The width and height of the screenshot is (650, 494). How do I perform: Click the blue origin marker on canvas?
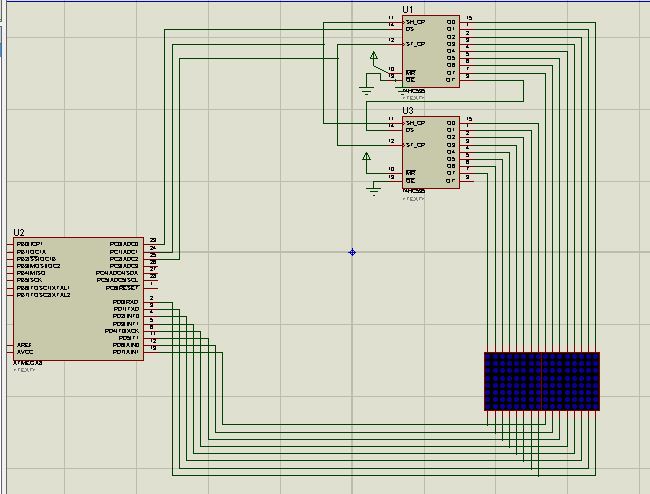click(352, 252)
